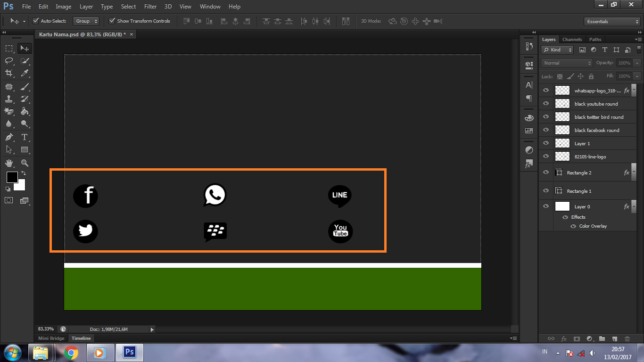Open the Filter menu

click(x=150, y=7)
